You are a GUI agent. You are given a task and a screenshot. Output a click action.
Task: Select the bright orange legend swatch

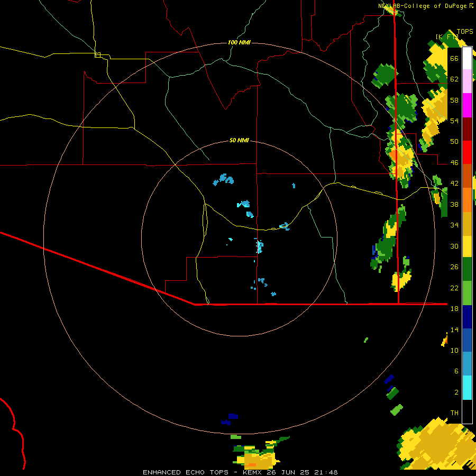tap(467, 200)
